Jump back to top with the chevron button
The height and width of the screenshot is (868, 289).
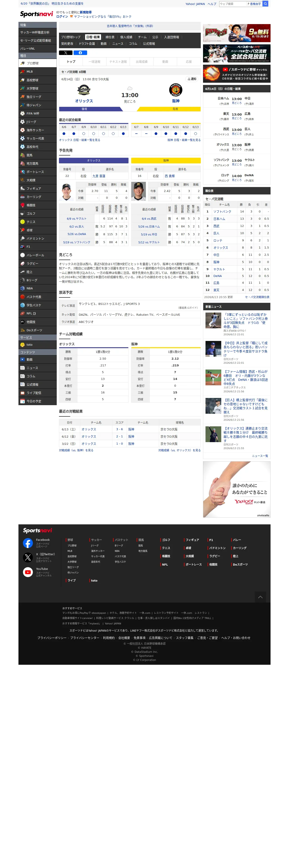(260, 597)
